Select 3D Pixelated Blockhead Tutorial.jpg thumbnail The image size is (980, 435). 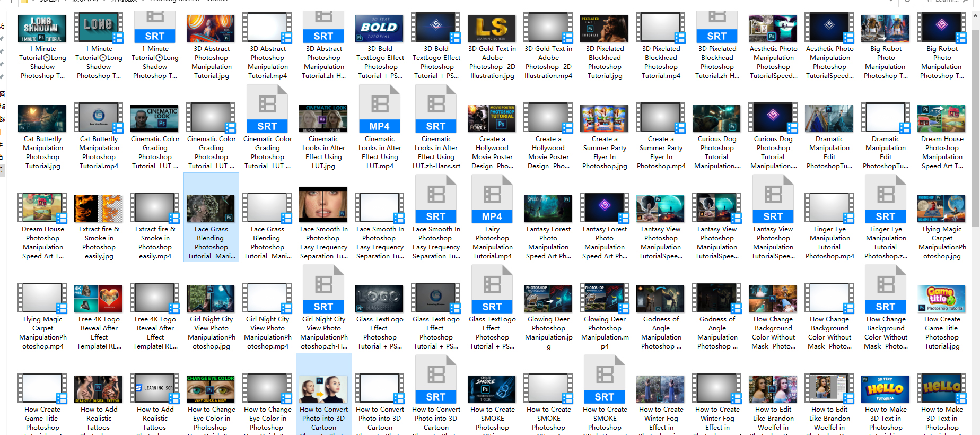point(605,28)
